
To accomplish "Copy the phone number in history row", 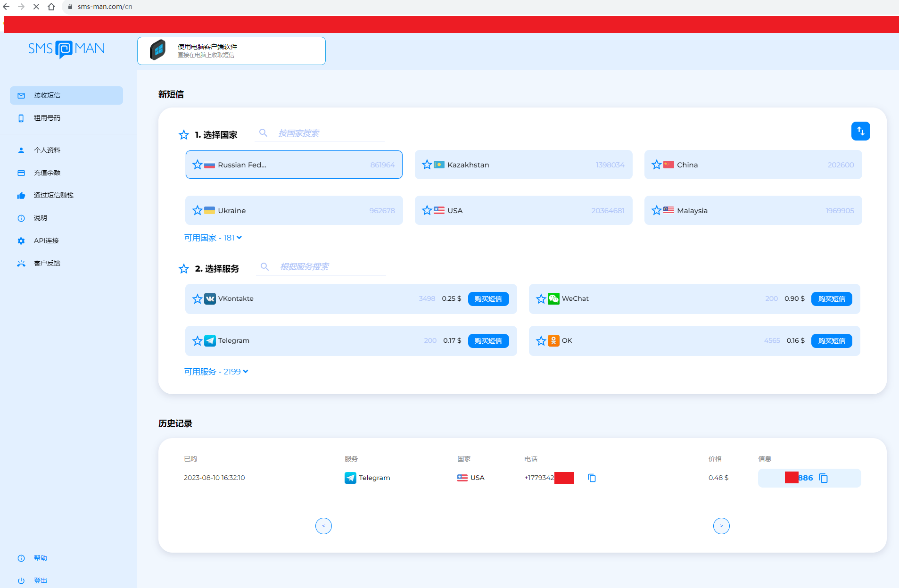I will 592,478.
